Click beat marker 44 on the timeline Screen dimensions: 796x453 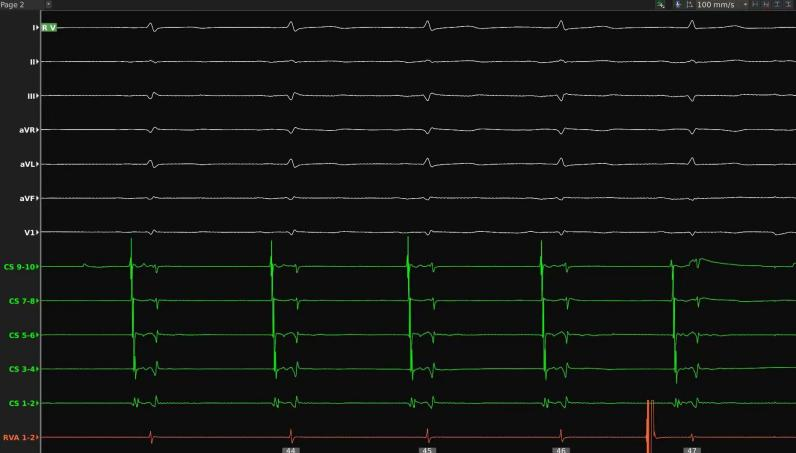coord(291,450)
